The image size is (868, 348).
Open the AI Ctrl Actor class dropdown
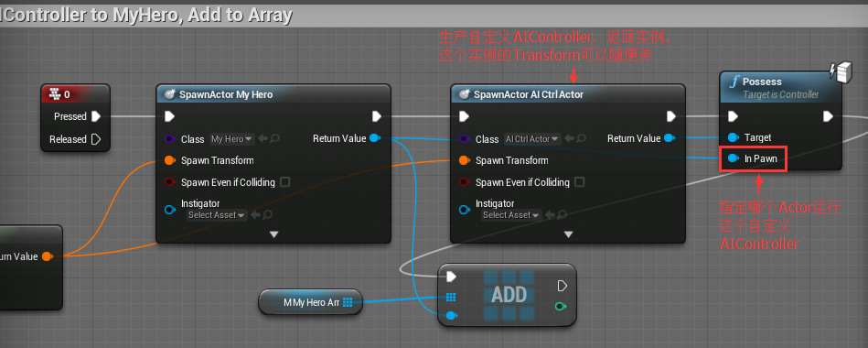coord(532,139)
